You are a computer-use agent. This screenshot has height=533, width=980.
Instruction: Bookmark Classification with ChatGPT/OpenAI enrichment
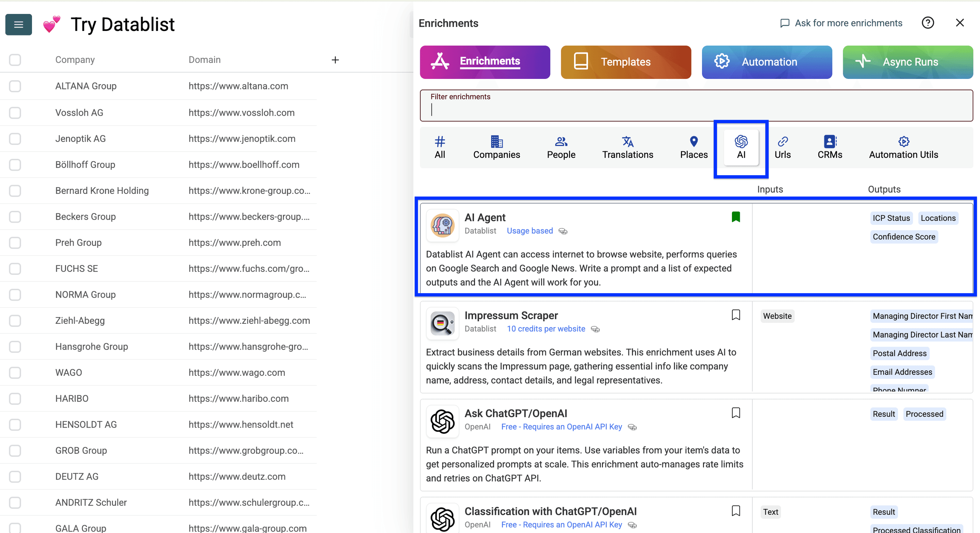736,511
